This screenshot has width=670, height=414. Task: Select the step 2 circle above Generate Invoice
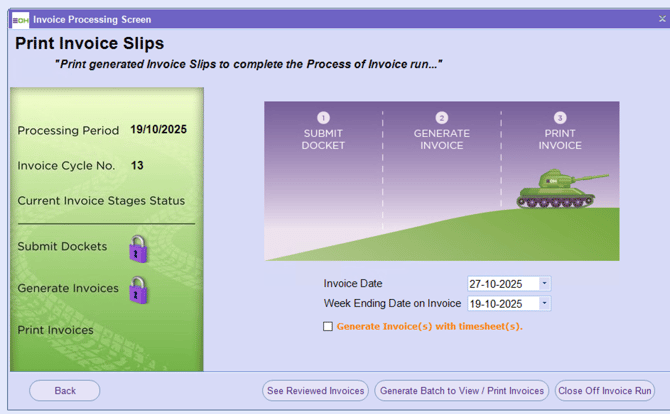pos(441,117)
